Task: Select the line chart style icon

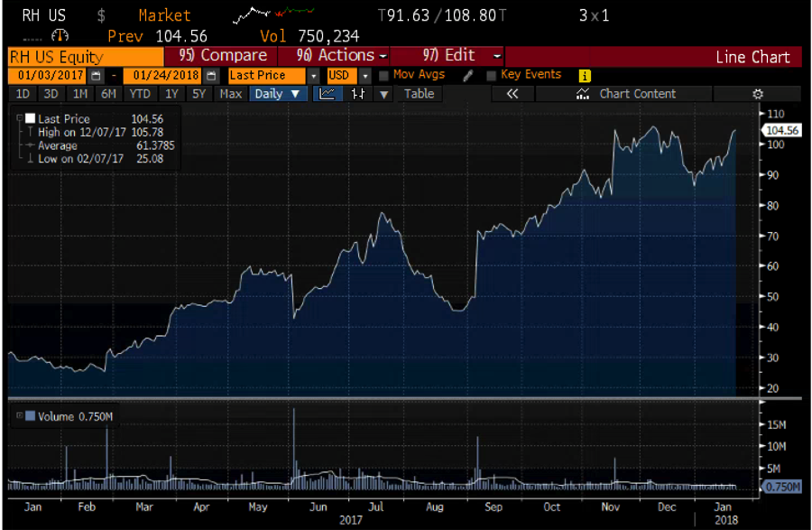Action: tap(328, 94)
